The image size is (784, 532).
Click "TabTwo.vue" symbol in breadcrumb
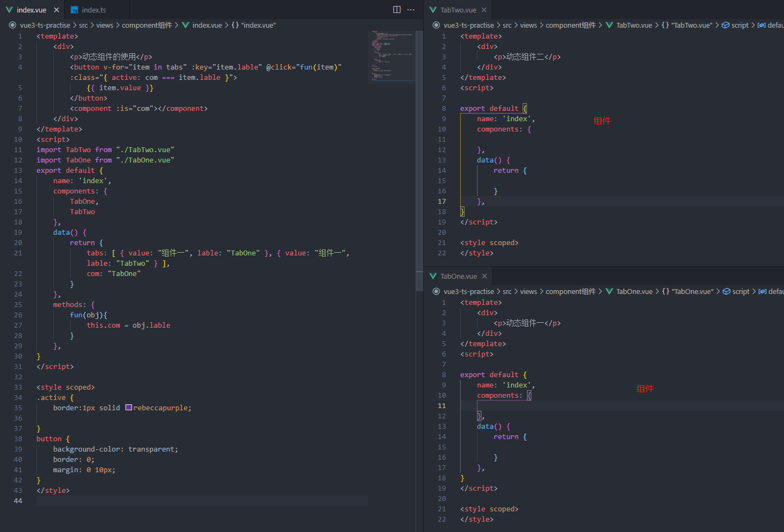tap(692, 25)
